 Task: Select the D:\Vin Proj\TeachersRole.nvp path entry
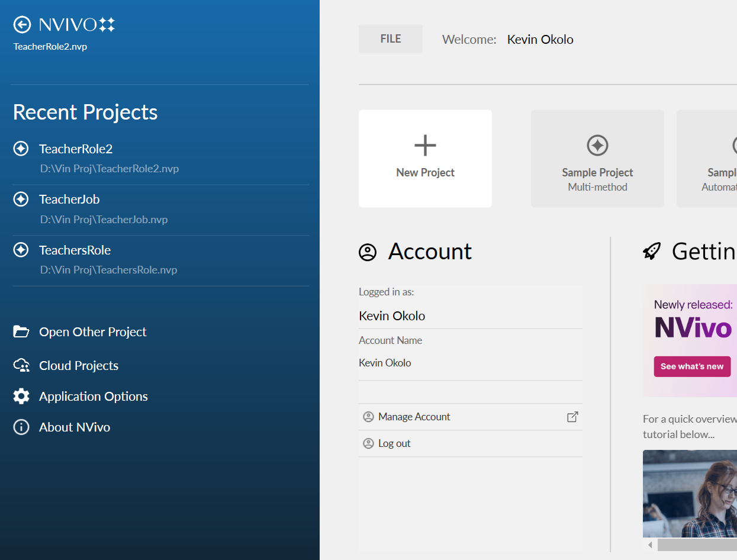(109, 270)
